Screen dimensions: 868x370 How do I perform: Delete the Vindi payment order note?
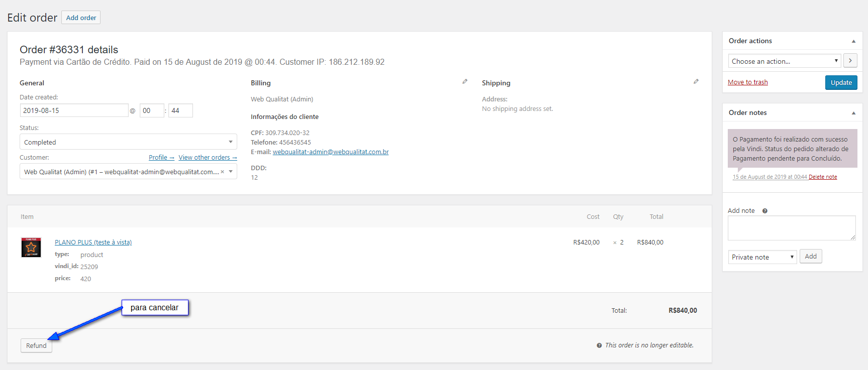click(x=822, y=177)
